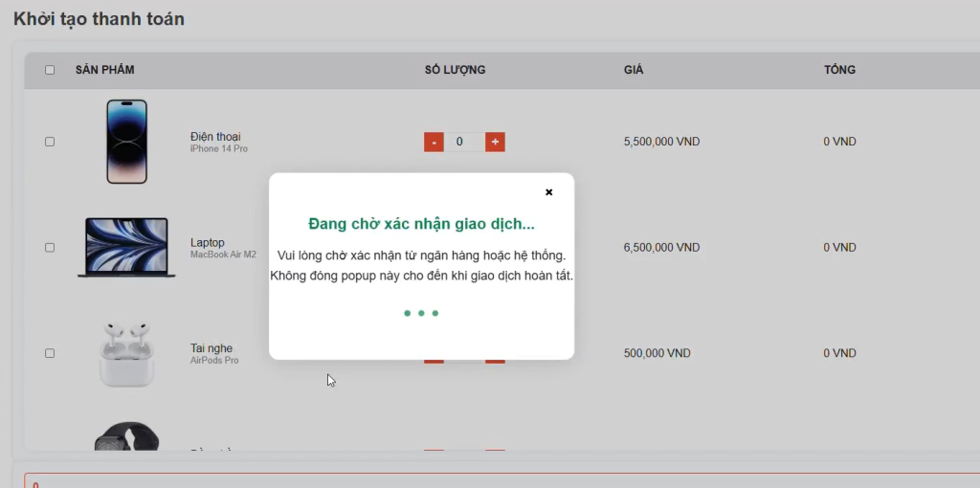This screenshot has height=488, width=980.
Task: Click the iPhone 14 Pro quantity field
Action: pyautogui.click(x=464, y=142)
